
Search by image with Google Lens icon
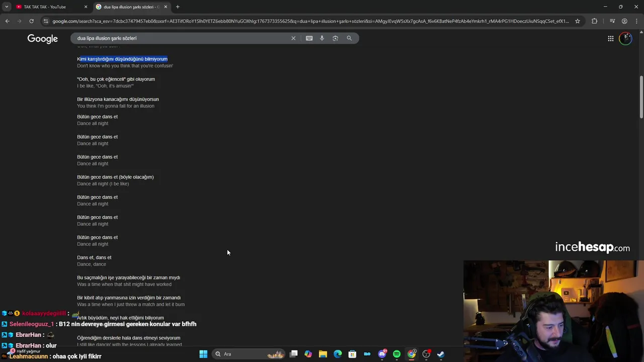(x=335, y=38)
